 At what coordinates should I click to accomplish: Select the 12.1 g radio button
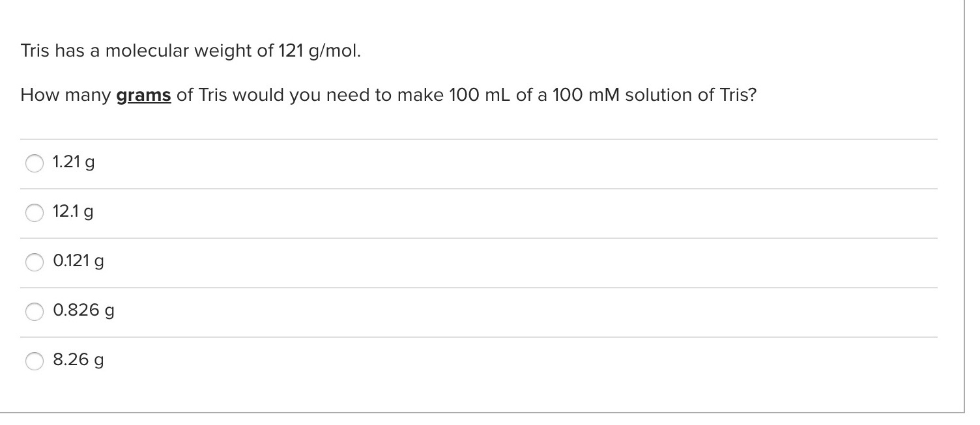tap(35, 212)
